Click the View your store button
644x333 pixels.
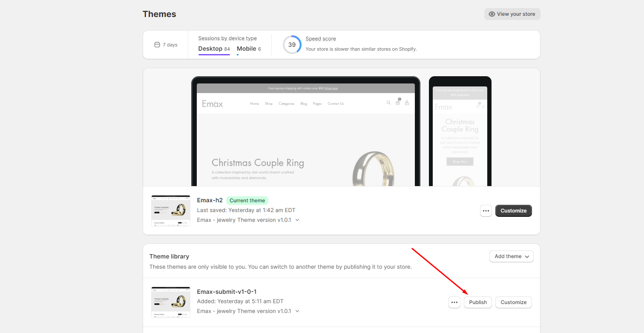coord(512,14)
